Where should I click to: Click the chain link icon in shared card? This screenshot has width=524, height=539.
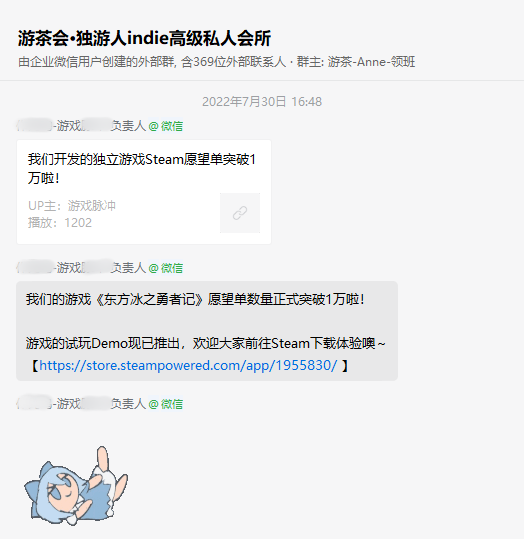pyautogui.click(x=240, y=213)
